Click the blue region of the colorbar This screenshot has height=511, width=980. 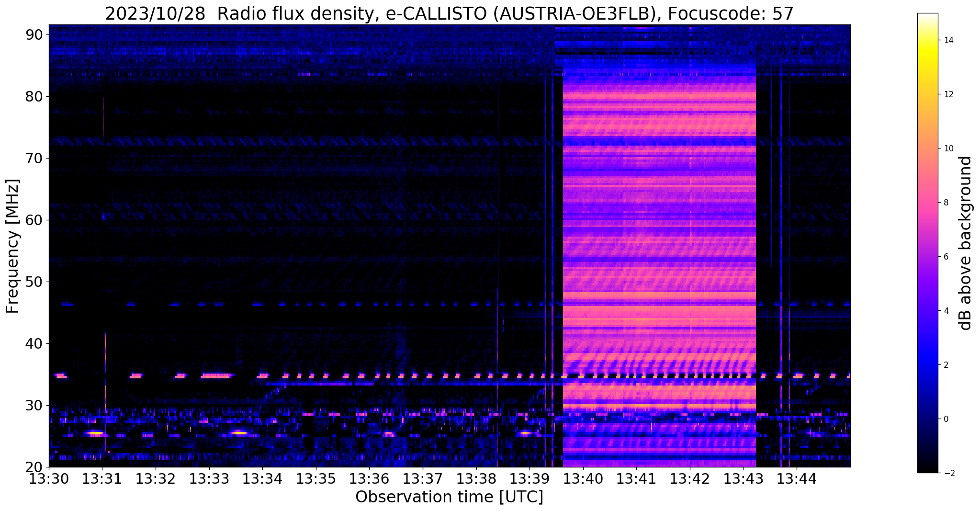927,359
